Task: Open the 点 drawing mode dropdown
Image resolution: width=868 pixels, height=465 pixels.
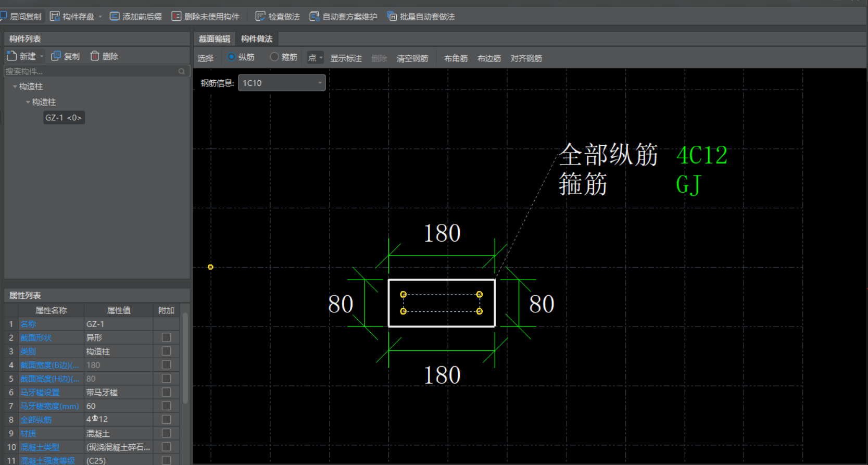Action: (315, 58)
